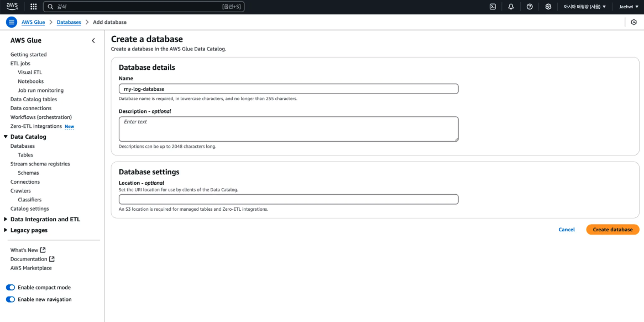Toggle Enable new navigation switch
The height and width of the screenshot is (322, 644).
coord(11,299)
